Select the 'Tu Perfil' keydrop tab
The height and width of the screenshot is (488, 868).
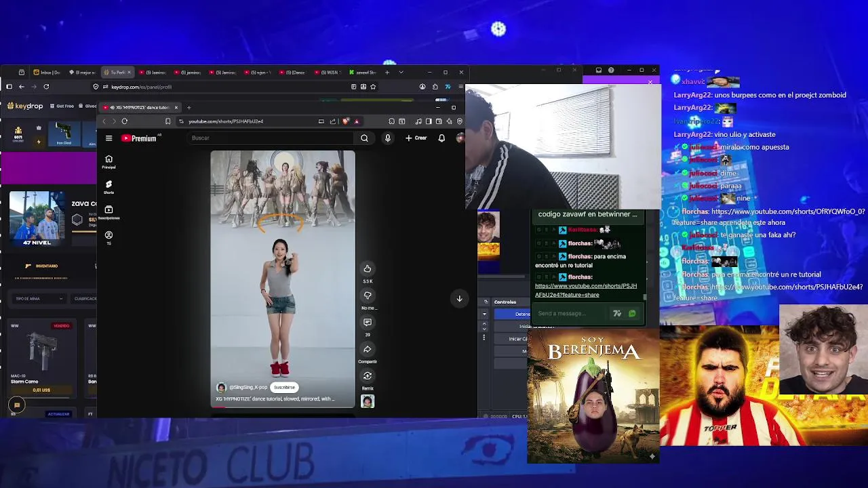pyautogui.click(x=117, y=73)
